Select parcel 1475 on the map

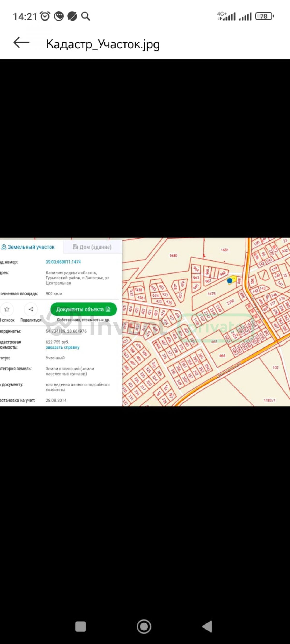(x=211, y=294)
